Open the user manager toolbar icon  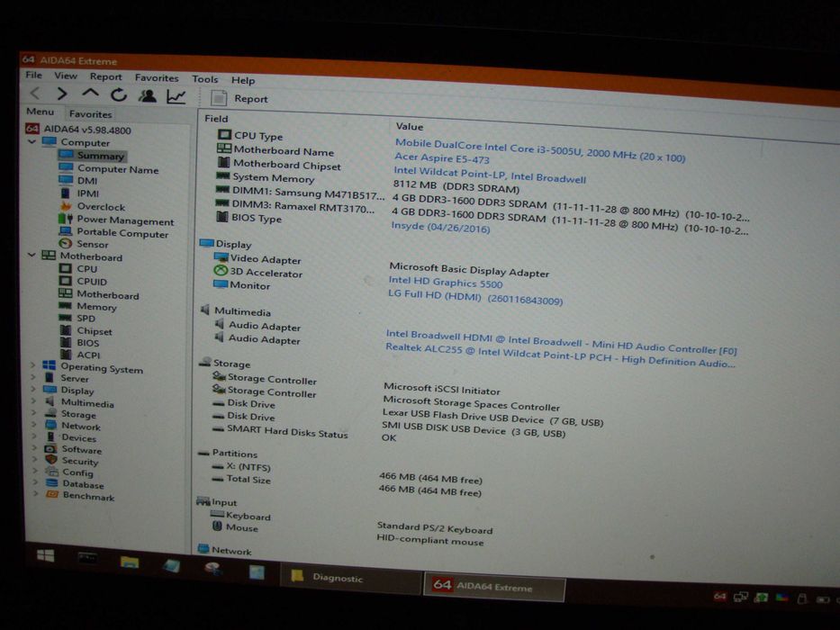tap(148, 96)
